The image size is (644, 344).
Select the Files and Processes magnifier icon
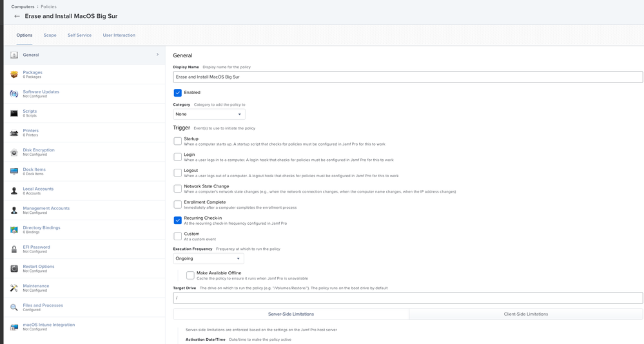[14, 307]
